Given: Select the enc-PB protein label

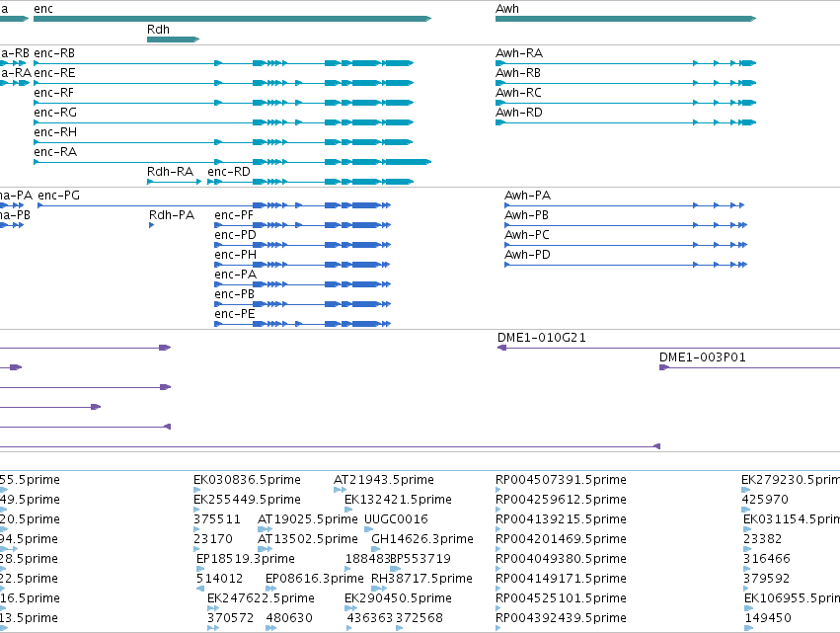Looking at the screenshot, I should pyautogui.click(x=234, y=295).
